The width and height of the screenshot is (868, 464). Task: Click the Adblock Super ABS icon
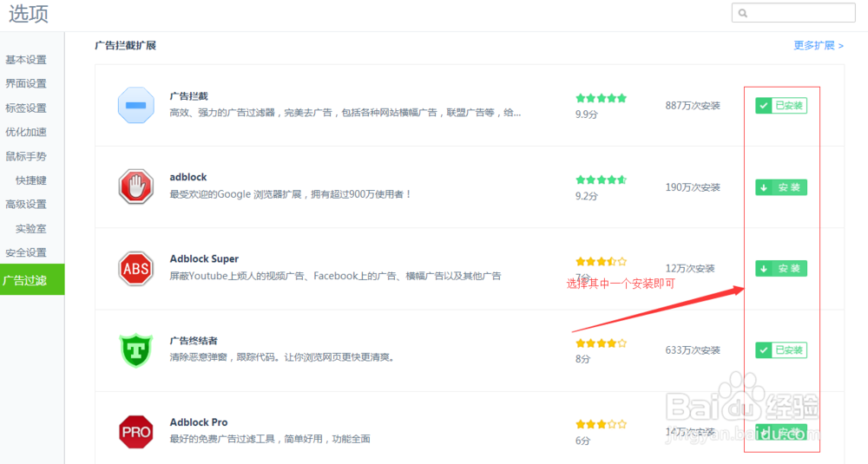(x=136, y=269)
